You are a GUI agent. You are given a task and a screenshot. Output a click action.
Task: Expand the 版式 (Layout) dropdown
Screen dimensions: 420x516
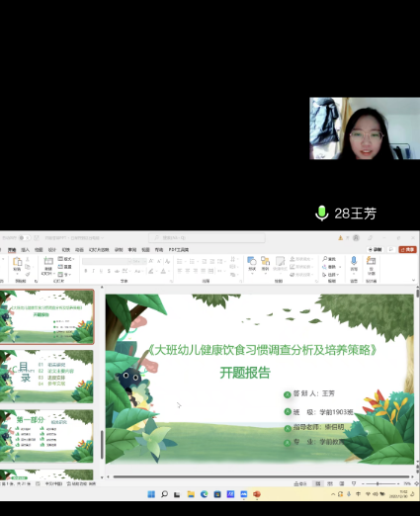[x=66, y=259]
